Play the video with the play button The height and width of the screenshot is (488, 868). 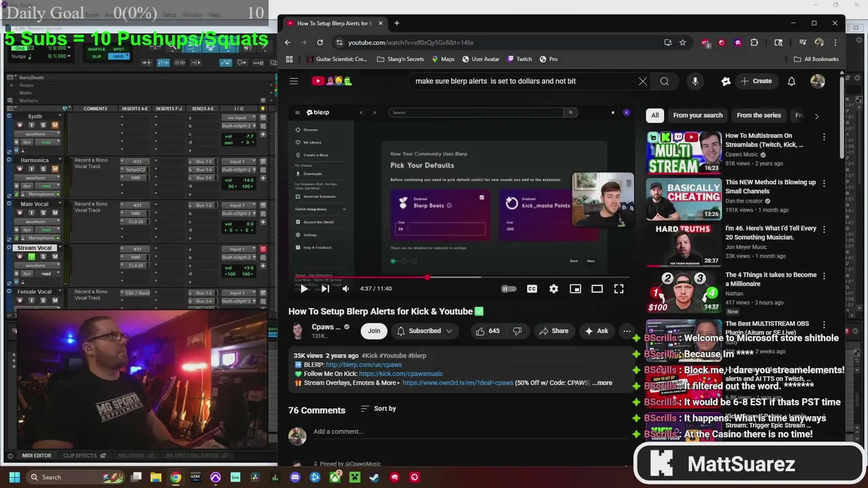[x=303, y=289]
